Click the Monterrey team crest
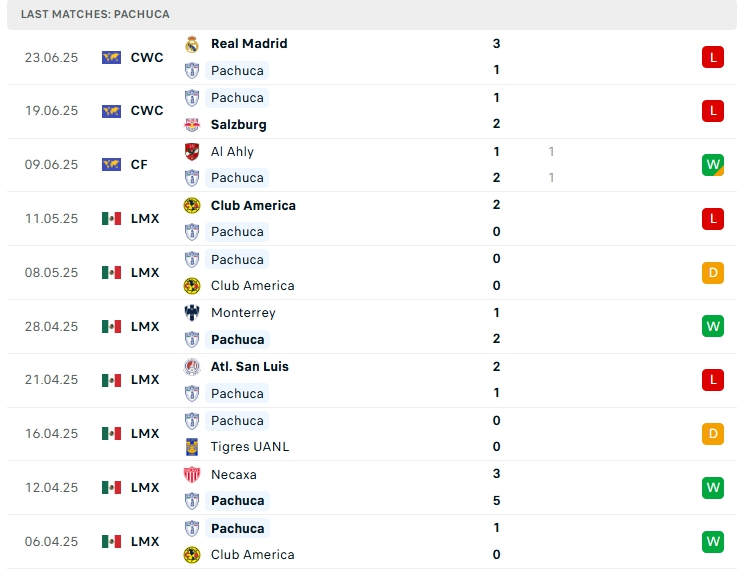The image size is (751, 581). coord(192,313)
